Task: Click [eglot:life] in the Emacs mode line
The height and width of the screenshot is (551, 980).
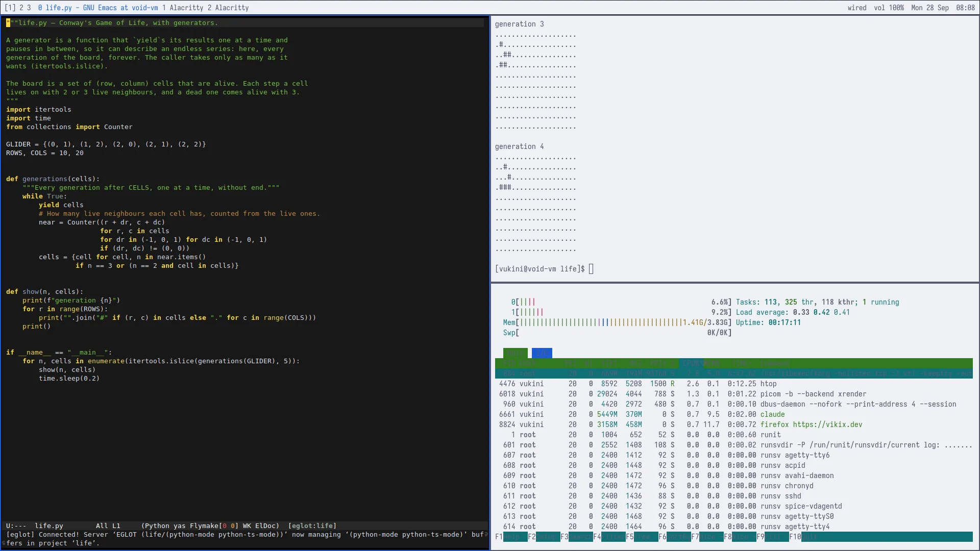Action: 312,525
